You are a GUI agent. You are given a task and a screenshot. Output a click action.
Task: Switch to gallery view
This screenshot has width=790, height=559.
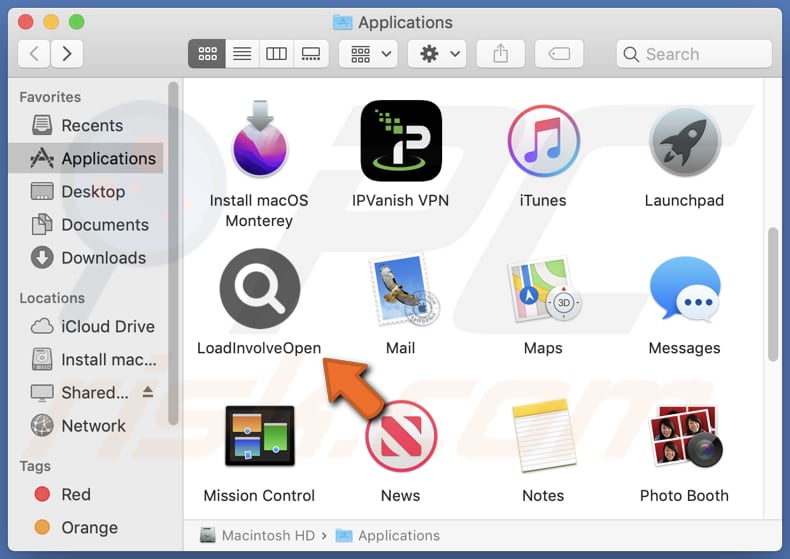point(311,53)
